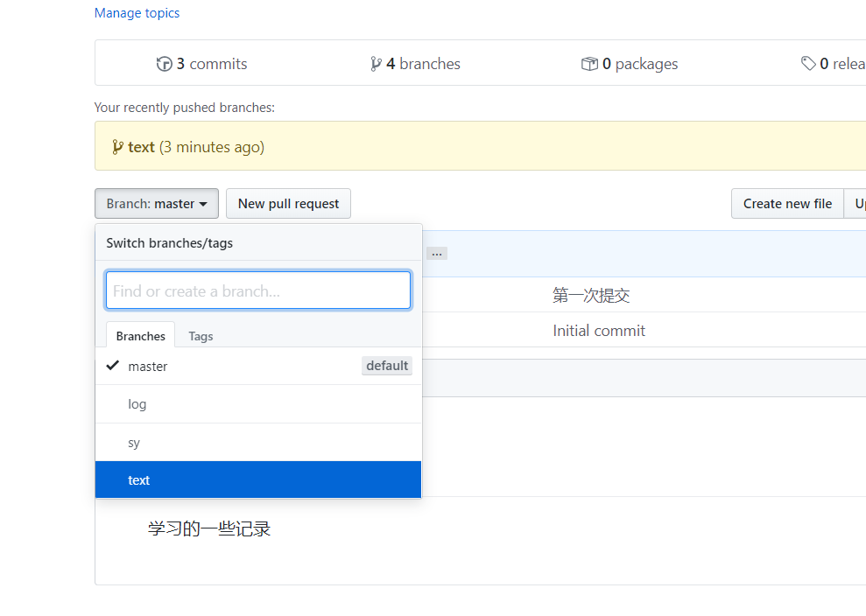Click the Switch branches/tags header
Viewport: 866px width, 616px height.
170,243
